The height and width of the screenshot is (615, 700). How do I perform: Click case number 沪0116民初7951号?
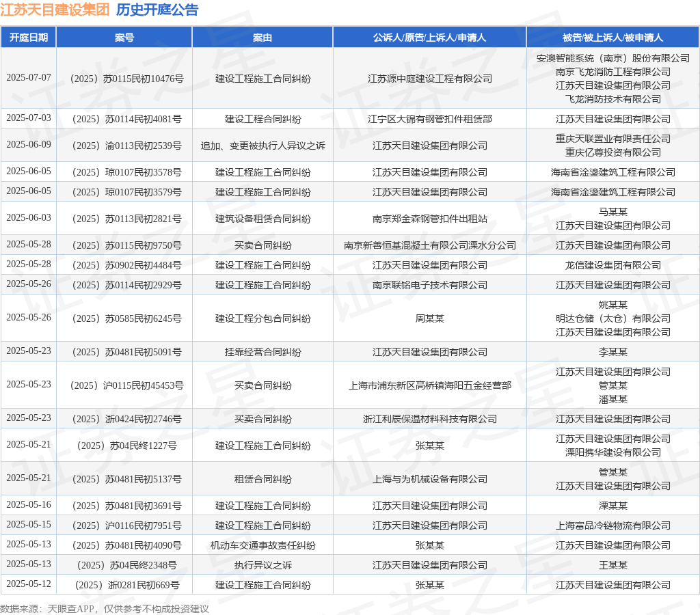tap(126, 525)
